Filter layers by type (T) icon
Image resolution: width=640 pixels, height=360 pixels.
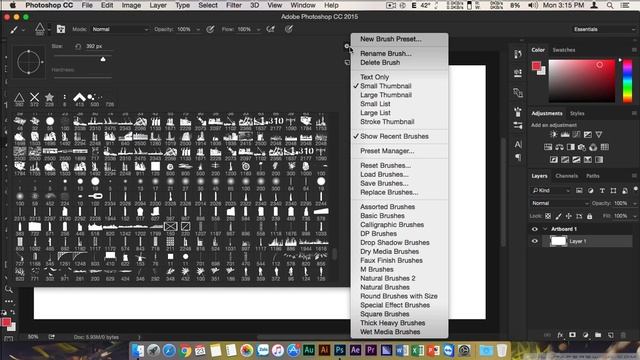(602, 191)
